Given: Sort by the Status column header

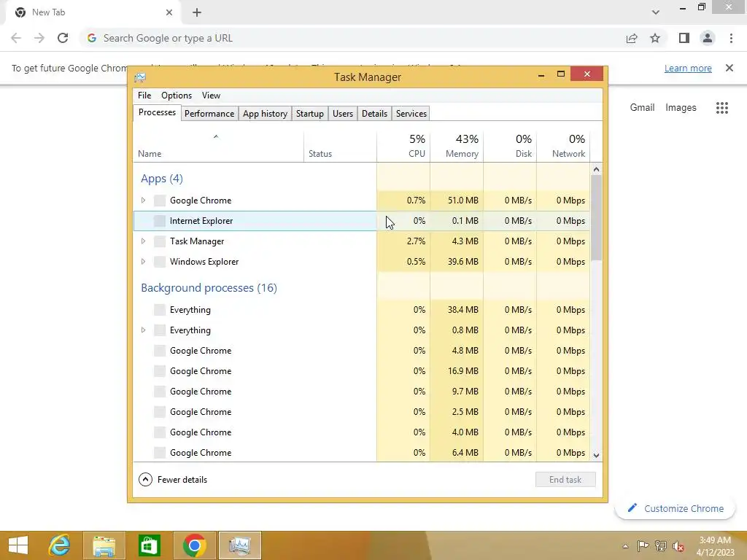Looking at the screenshot, I should [340, 147].
